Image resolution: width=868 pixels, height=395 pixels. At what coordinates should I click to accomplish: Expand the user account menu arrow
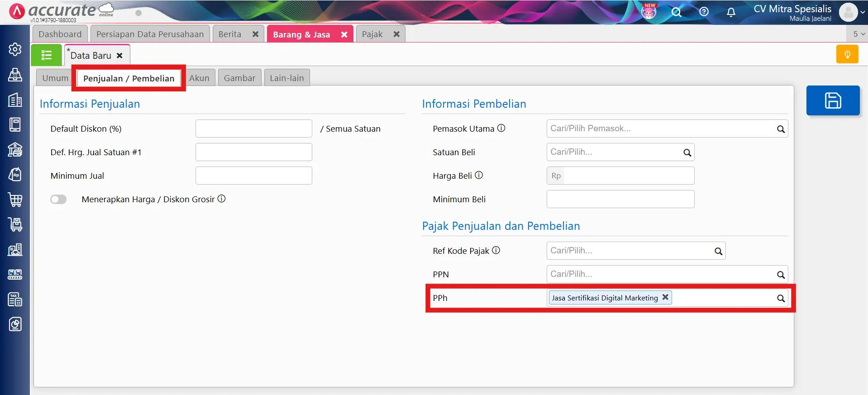tap(863, 12)
